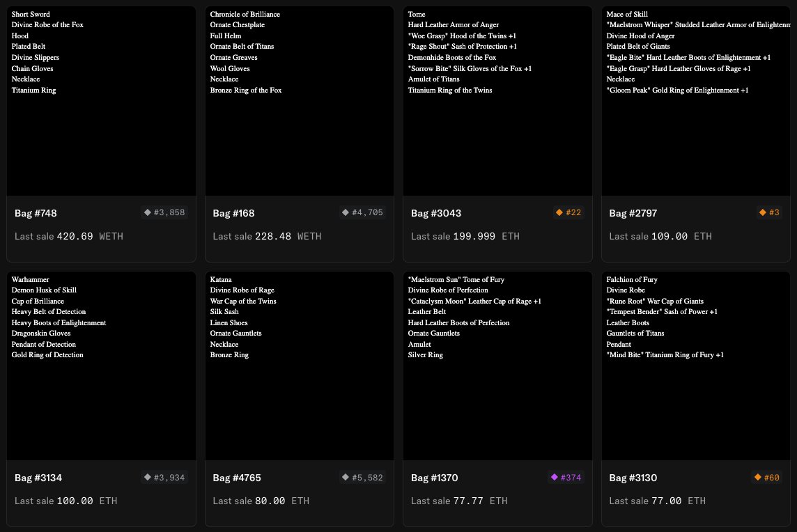This screenshot has width=797, height=532.
Task: Click the grey diamond rarity icon for #3,934
Action: point(148,477)
